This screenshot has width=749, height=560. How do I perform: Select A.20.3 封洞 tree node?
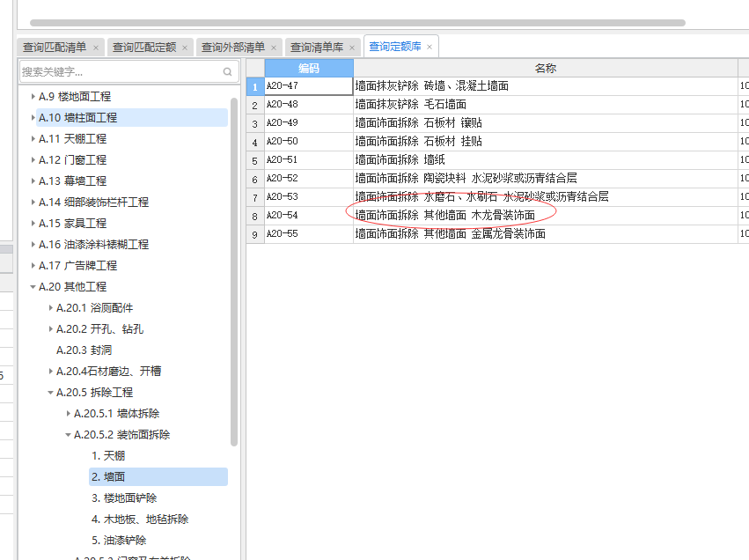click(x=84, y=350)
